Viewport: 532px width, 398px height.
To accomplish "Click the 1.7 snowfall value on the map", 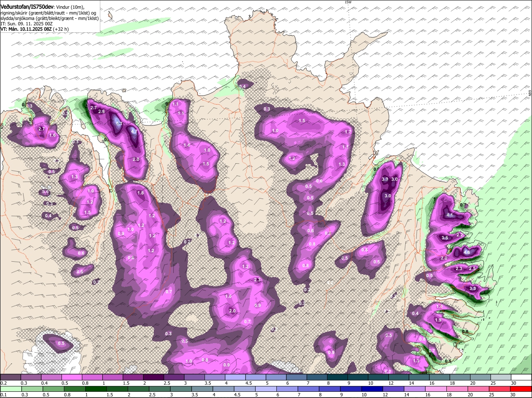I will [348, 132].
